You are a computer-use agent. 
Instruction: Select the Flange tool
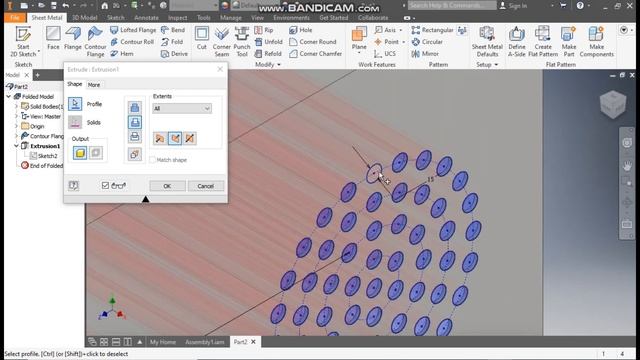pyautogui.click(x=73, y=38)
